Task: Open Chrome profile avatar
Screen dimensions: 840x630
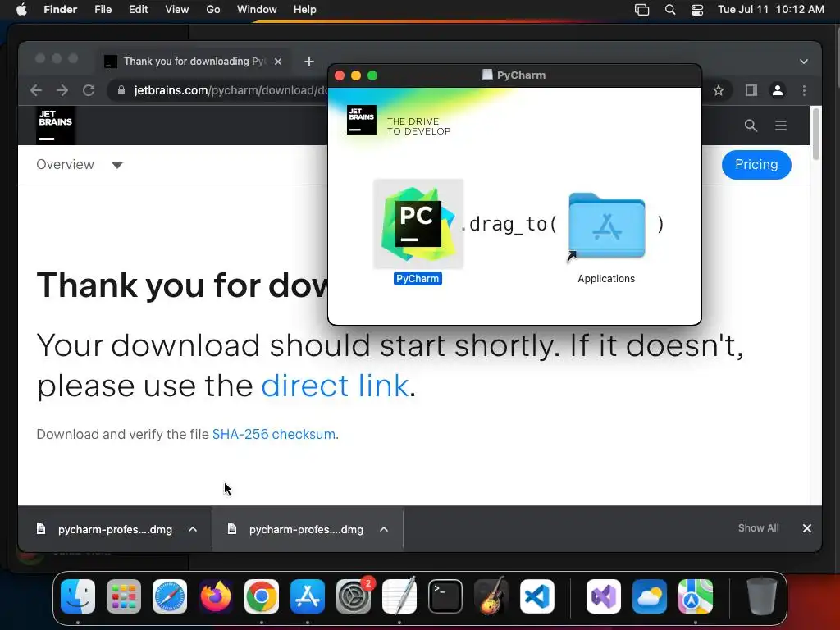Action: pos(778,90)
